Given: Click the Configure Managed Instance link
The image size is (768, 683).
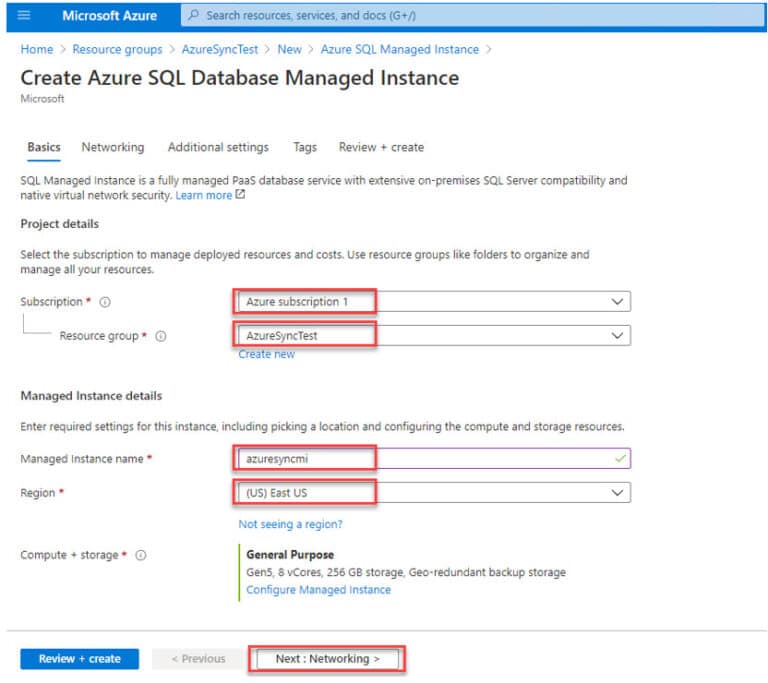Looking at the screenshot, I should tap(318, 589).
